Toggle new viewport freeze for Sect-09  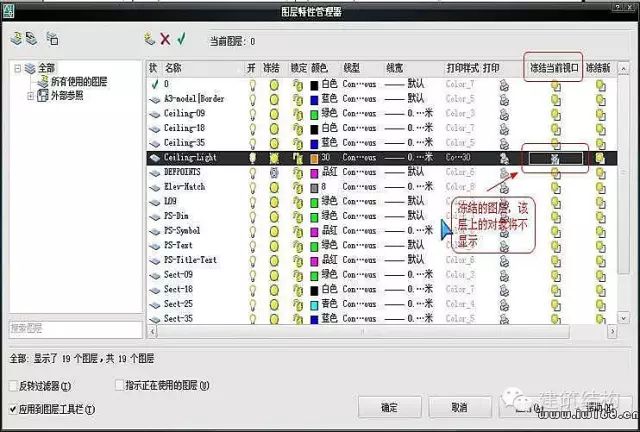tap(600, 276)
